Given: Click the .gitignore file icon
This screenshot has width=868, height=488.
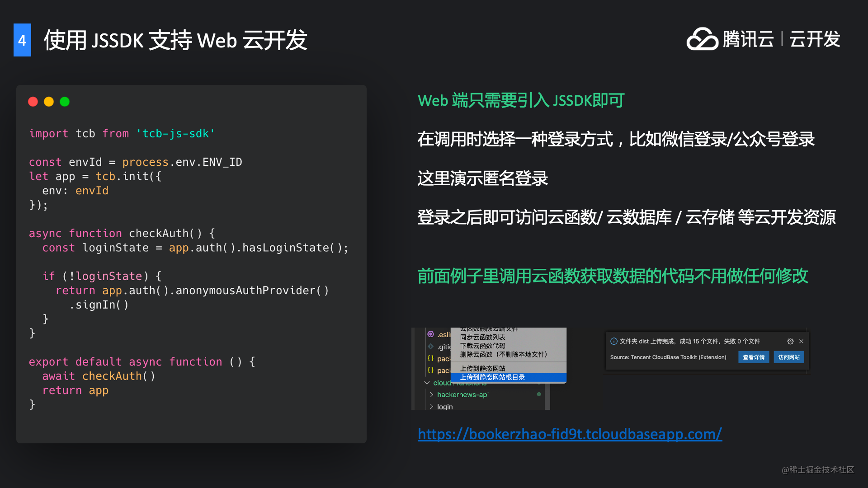Looking at the screenshot, I should 431,347.
